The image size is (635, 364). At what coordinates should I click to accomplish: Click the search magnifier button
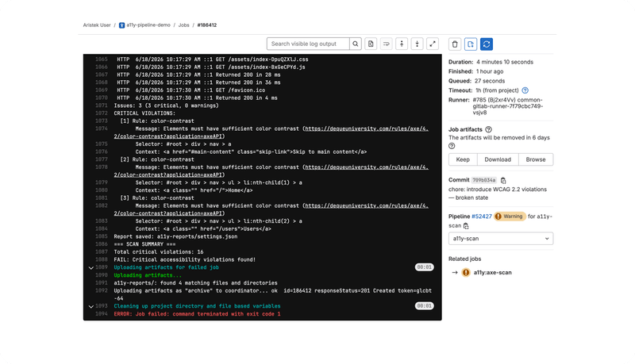[x=355, y=44]
